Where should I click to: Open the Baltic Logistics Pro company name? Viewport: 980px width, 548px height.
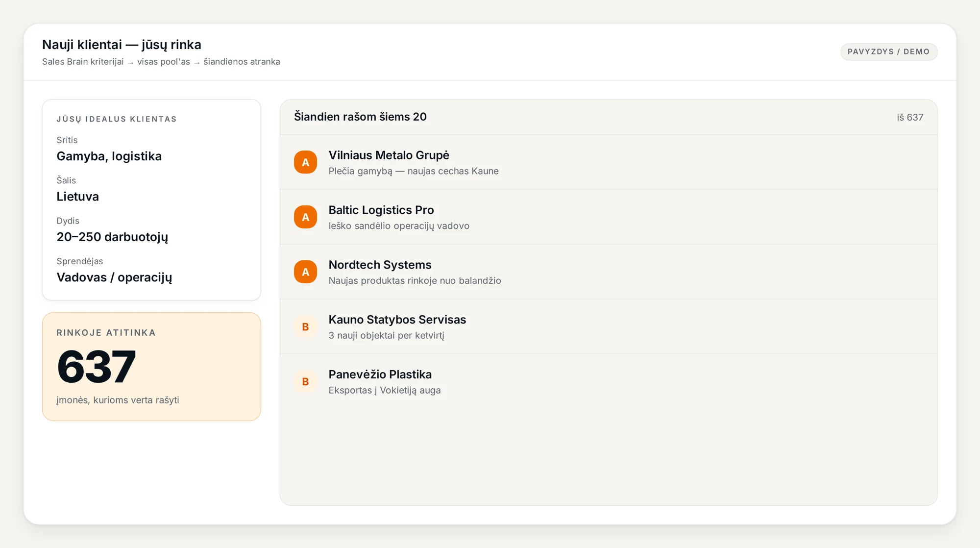tap(381, 210)
